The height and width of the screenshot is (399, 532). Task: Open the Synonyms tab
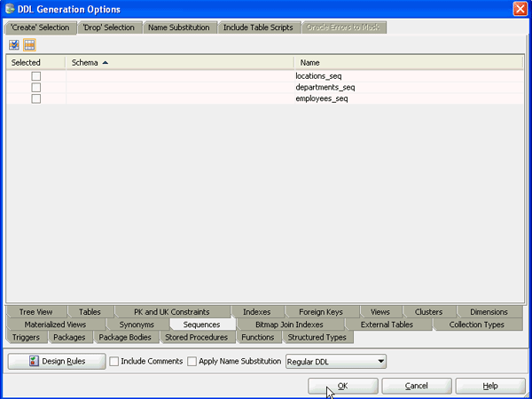(x=137, y=325)
